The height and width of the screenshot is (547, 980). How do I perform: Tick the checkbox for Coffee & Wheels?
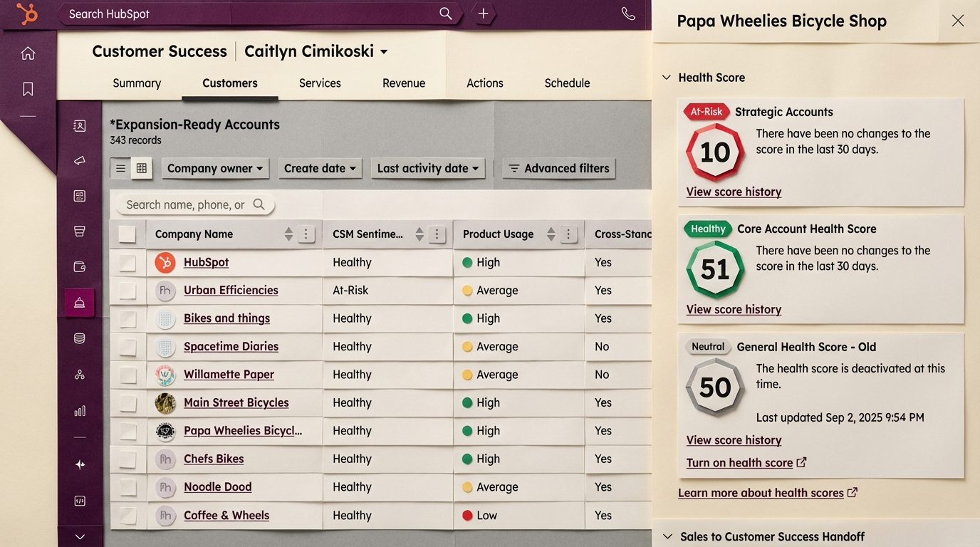127,516
